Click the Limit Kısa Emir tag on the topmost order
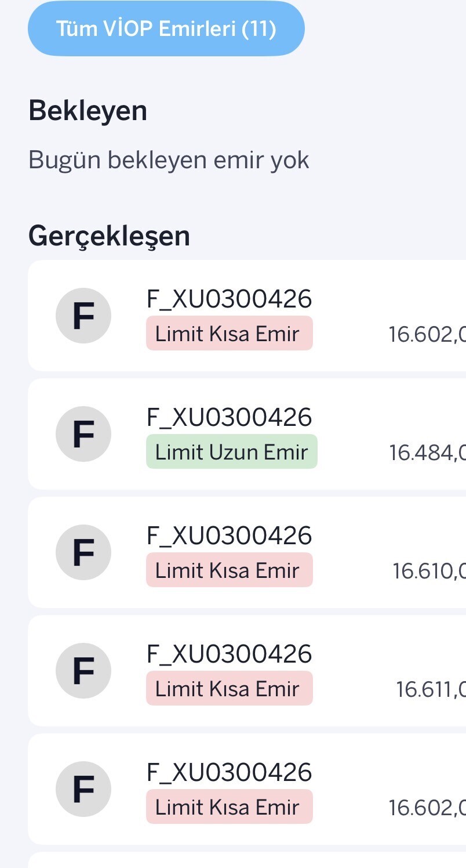Image resolution: width=466 pixels, height=868 pixels. click(229, 333)
